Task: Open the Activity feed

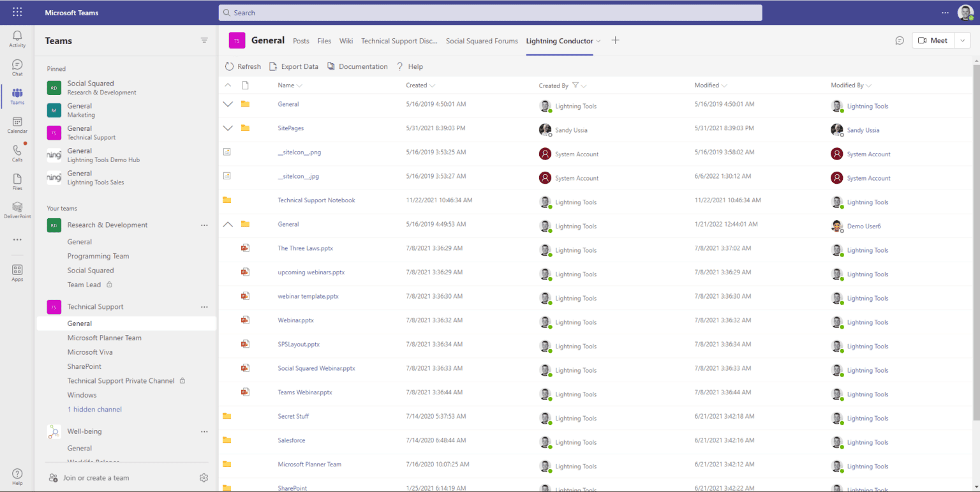Action: coord(17,37)
